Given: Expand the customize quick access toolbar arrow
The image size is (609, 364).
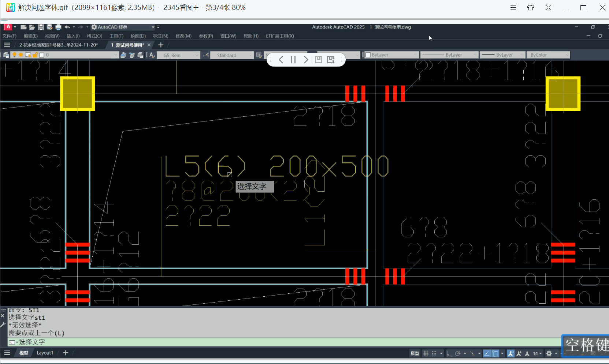Looking at the screenshot, I should pyautogui.click(x=158, y=27).
